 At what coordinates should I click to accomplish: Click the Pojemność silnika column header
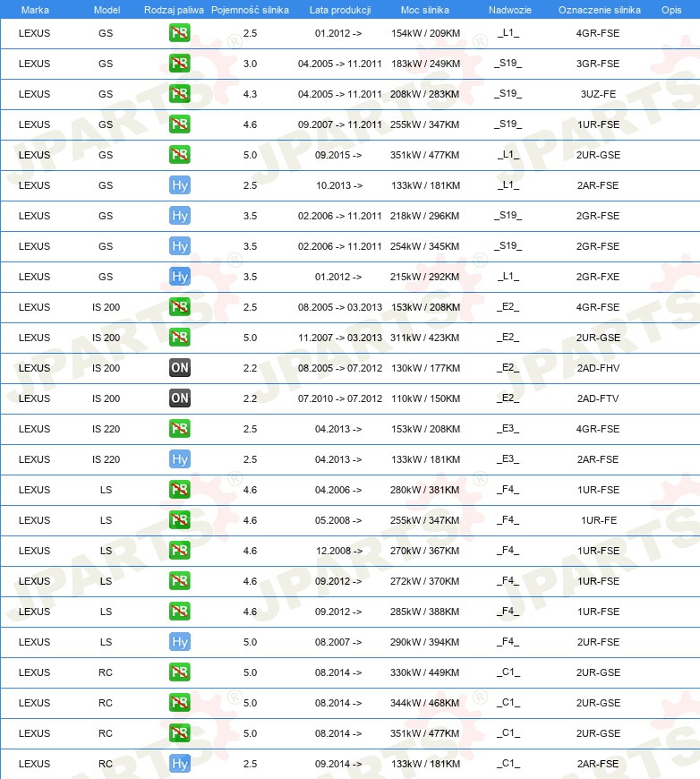click(x=250, y=10)
